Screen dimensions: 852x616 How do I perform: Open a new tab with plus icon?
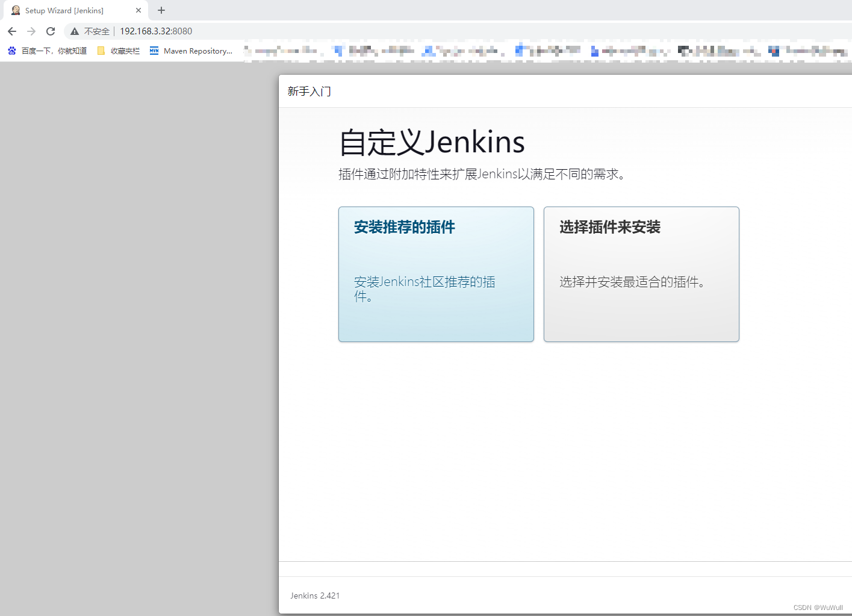(161, 10)
